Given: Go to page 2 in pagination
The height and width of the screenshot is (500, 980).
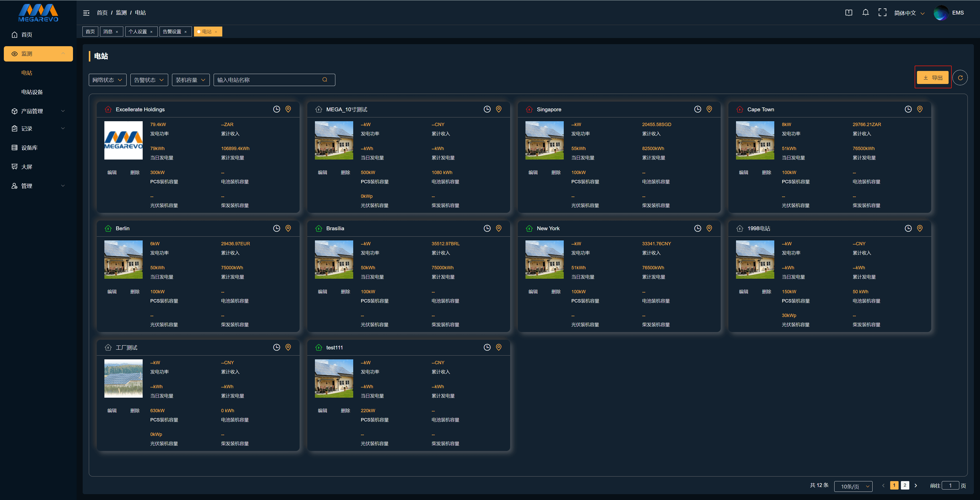Looking at the screenshot, I should pyautogui.click(x=905, y=485).
